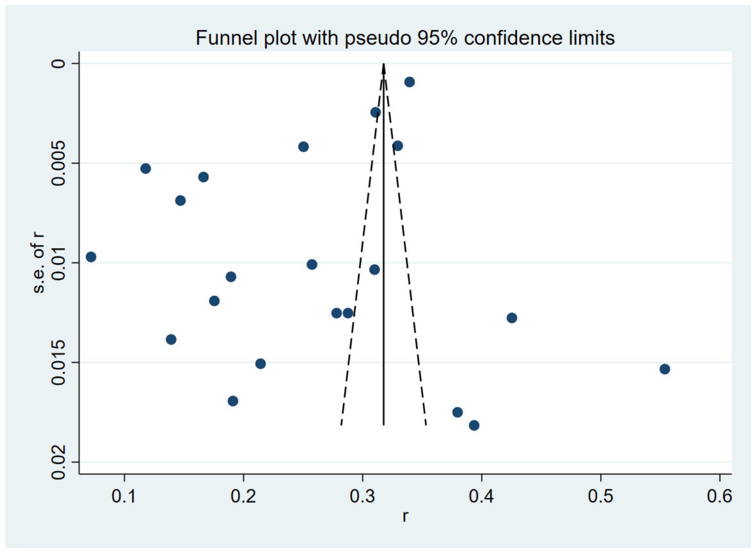Click the right dashed confidence limit line
The height and width of the screenshot is (553, 756).
coord(409,285)
